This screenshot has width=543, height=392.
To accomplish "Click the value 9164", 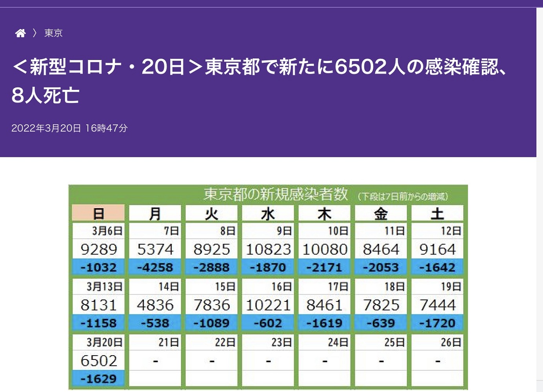I will pyautogui.click(x=437, y=249).
